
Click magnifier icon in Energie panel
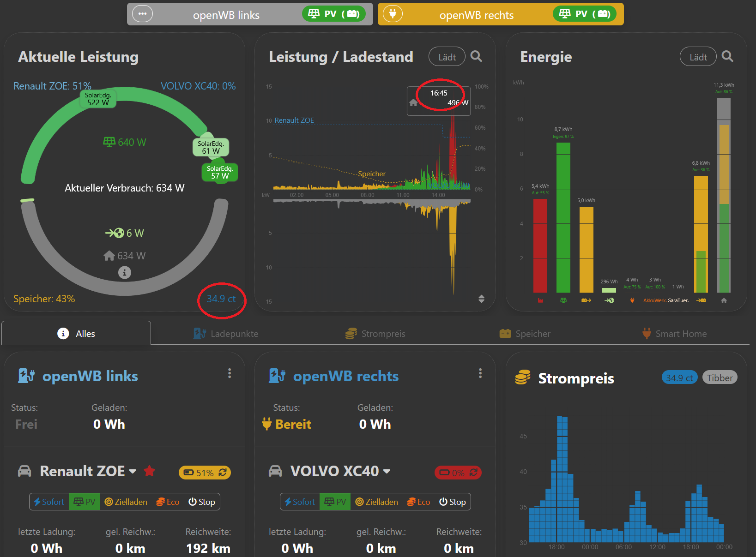click(727, 56)
